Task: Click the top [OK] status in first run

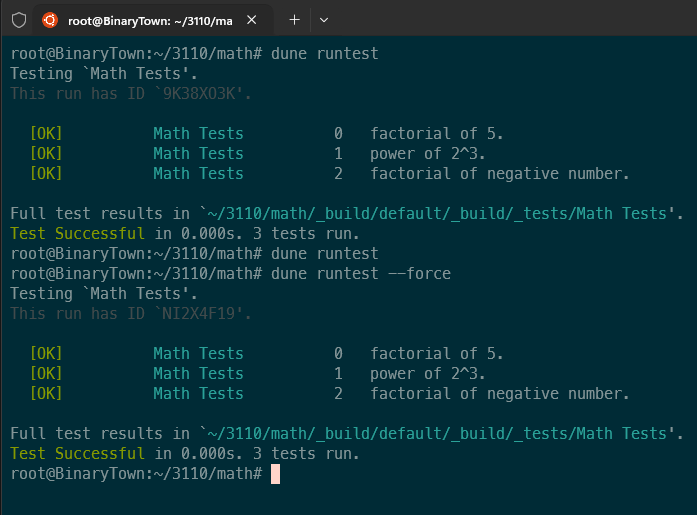Action: [46, 133]
